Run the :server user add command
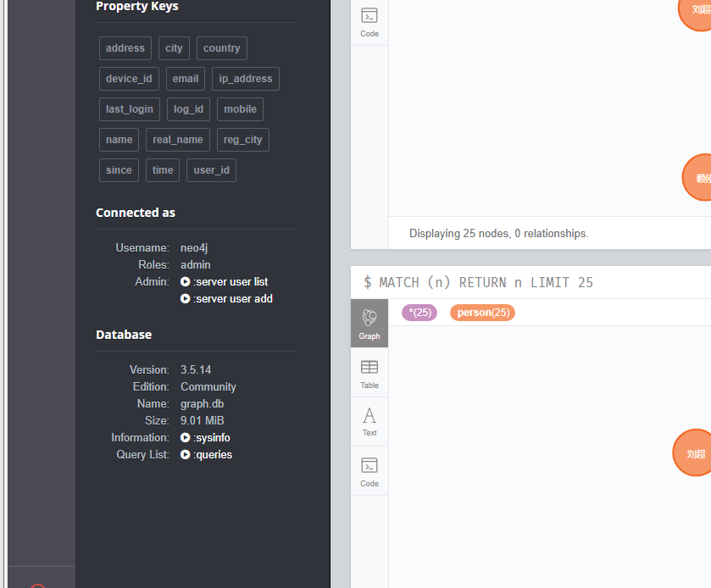 (232, 299)
